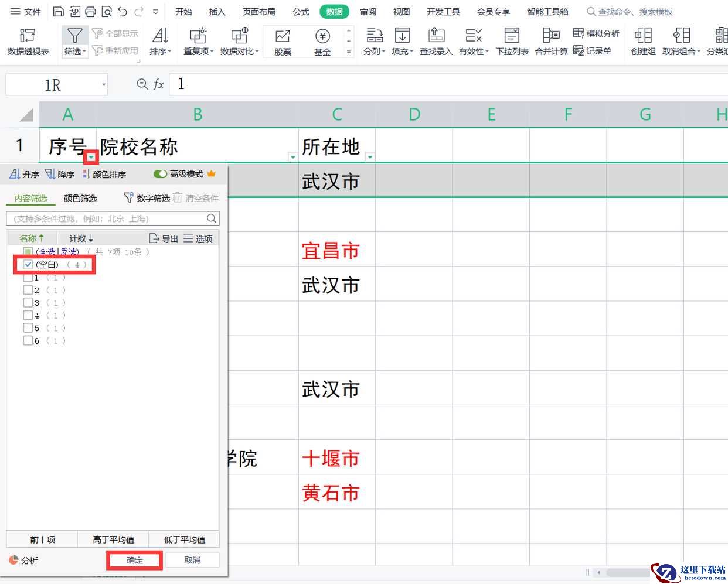Screen dimensions: 728x584
Task: Open 选项 options in filter panel
Action: (198, 238)
